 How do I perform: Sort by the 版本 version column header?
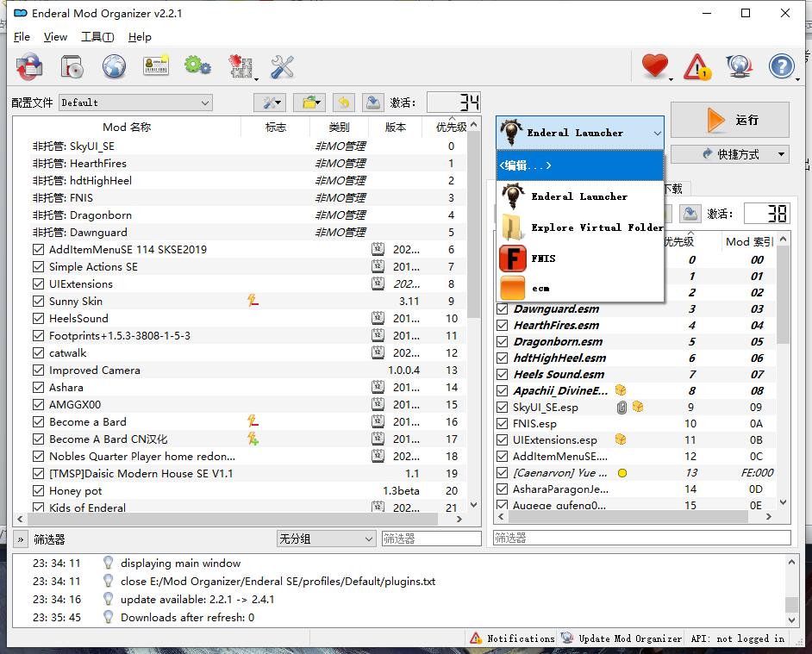(x=395, y=127)
